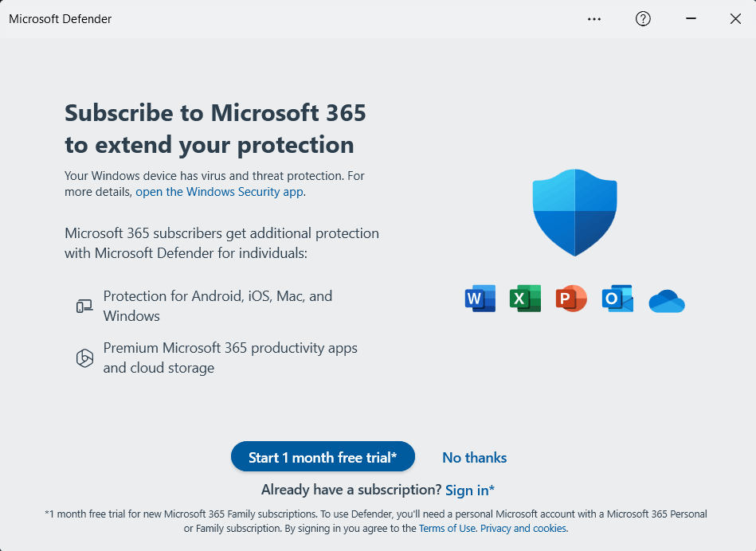Open Privacy and cookies link
Screen dimensions: 756x551
pos(523,529)
